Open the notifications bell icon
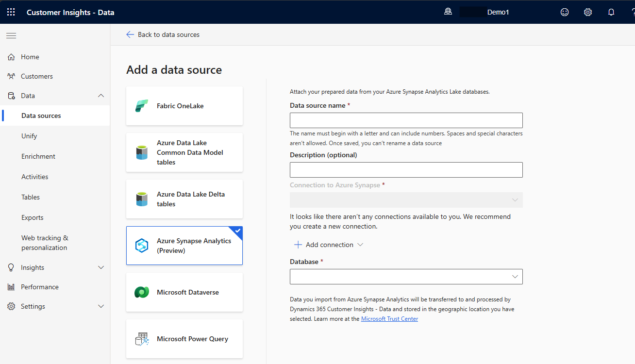Screen dimensions: 635x364 coord(611,12)
